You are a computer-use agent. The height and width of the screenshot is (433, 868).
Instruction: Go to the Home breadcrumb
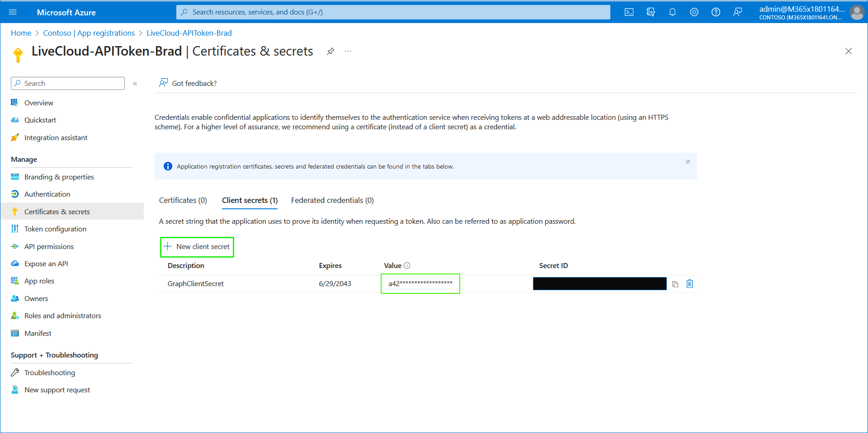[x=21, y=33]
